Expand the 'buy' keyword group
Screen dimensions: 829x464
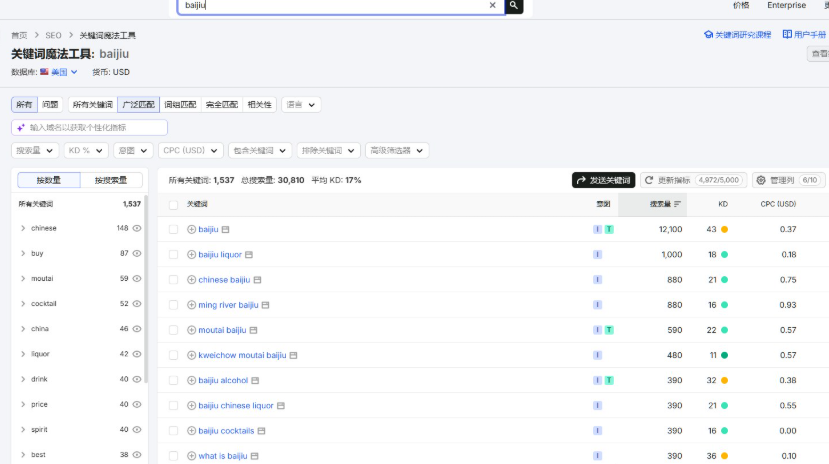tap(23, 254)
